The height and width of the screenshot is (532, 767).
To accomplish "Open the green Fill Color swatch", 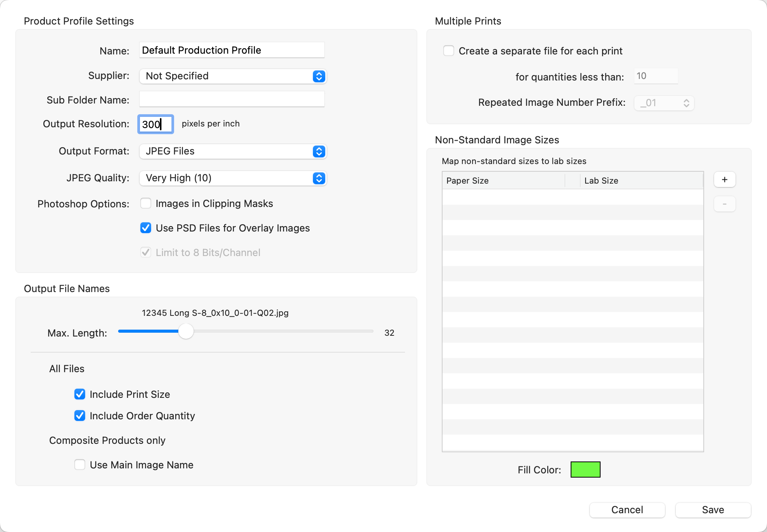I will 585,470.
